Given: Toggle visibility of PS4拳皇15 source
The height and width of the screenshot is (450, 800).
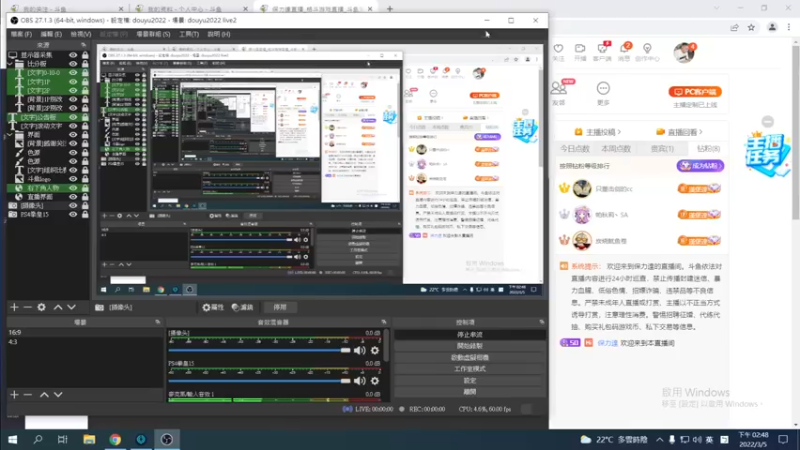Looking at the screenshot, I should [73, 214].
